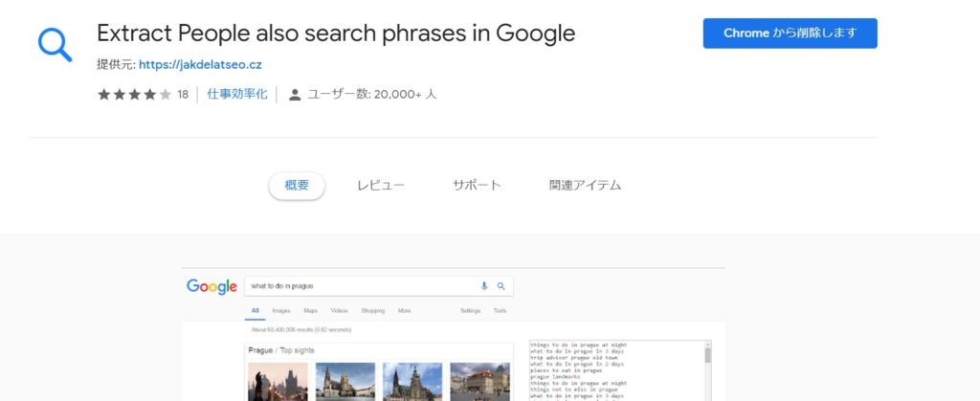
Task: Click the 'Prague / Top sights' heading
Action: pyautogui.click(x=281, y=350)
